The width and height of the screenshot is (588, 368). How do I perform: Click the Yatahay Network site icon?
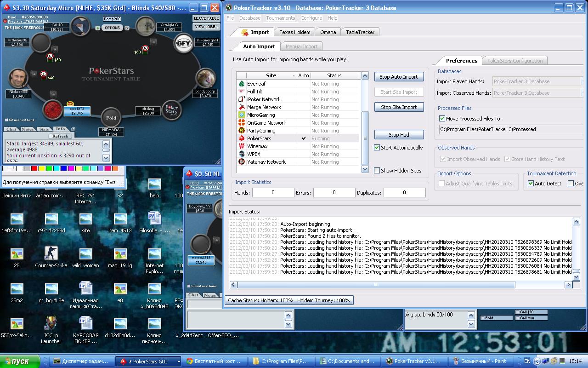point(242,162)
